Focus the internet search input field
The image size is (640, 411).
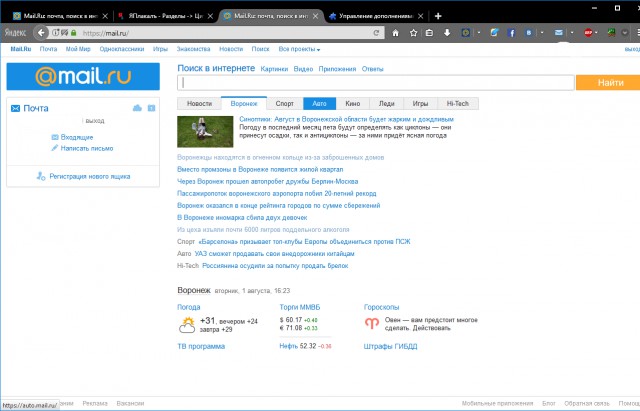coord(376,83)
